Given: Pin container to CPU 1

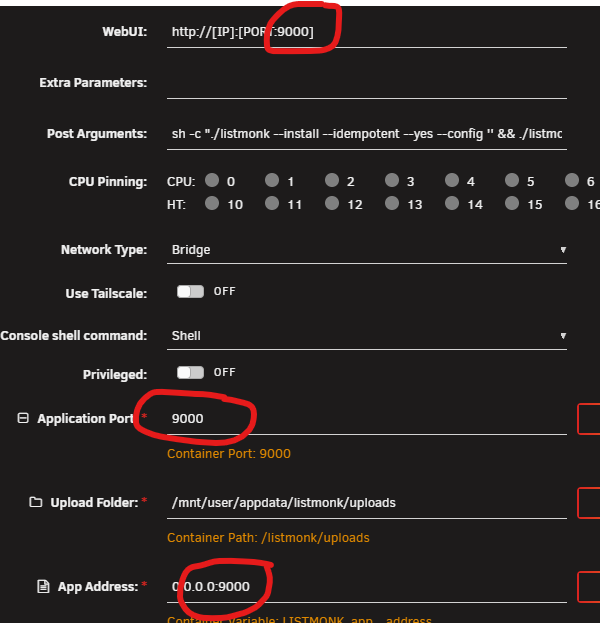Looking at the screenshot, I should (272, 180).
